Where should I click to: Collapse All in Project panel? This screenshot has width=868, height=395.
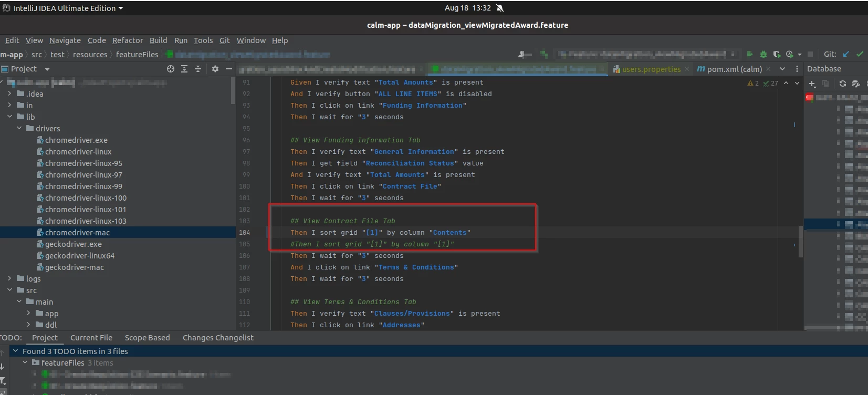point(198,69)
